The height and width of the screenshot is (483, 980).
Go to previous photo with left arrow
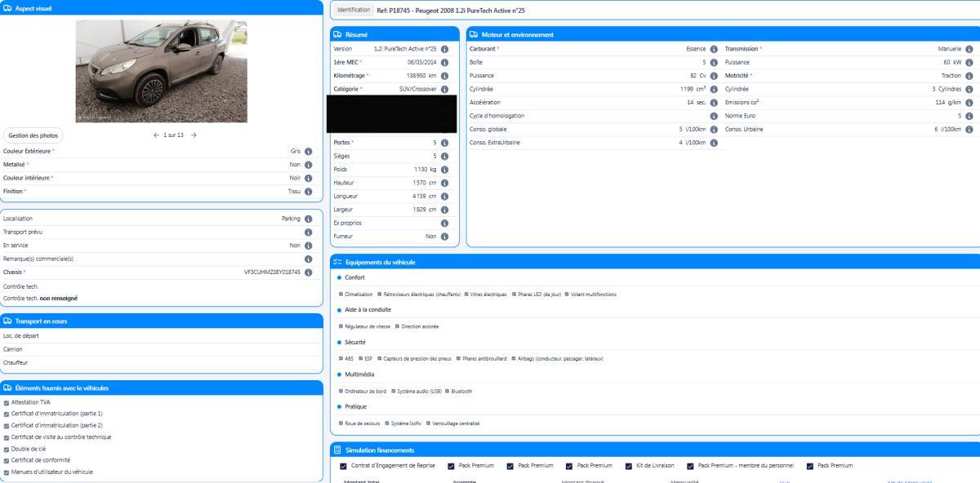(156, 135)
